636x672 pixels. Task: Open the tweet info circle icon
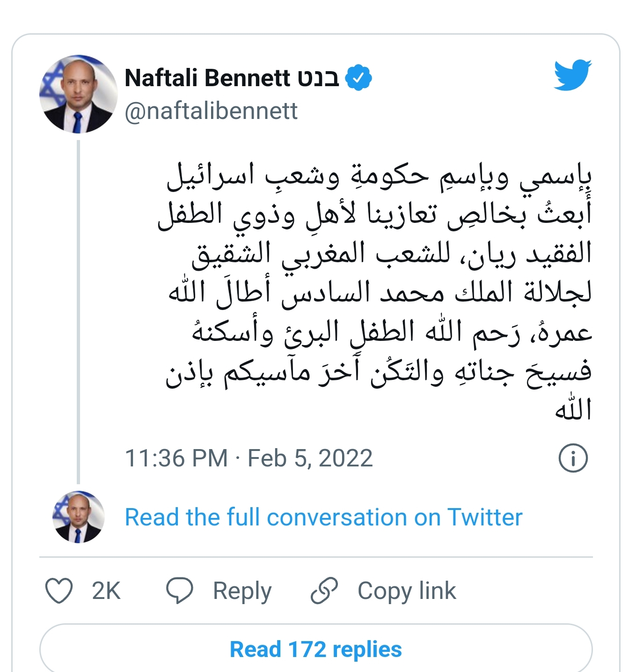573,458
